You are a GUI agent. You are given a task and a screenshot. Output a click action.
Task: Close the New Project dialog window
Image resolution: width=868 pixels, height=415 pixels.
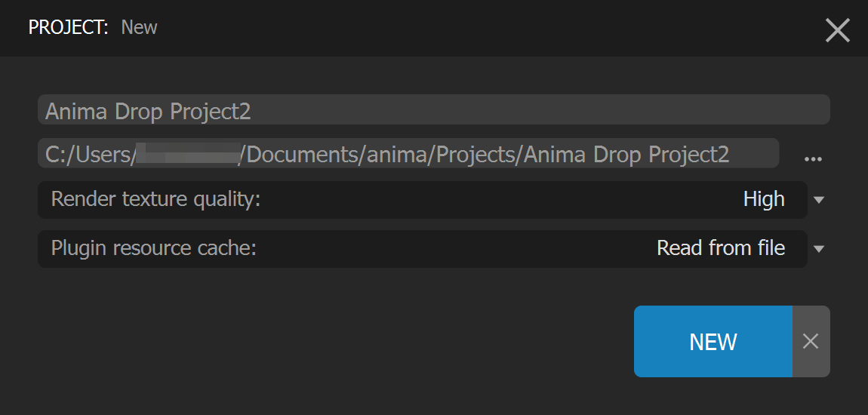(x=838, y=30)
